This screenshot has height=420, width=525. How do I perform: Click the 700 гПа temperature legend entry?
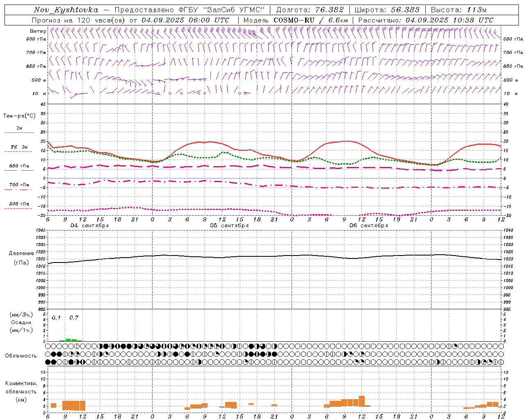19,185
